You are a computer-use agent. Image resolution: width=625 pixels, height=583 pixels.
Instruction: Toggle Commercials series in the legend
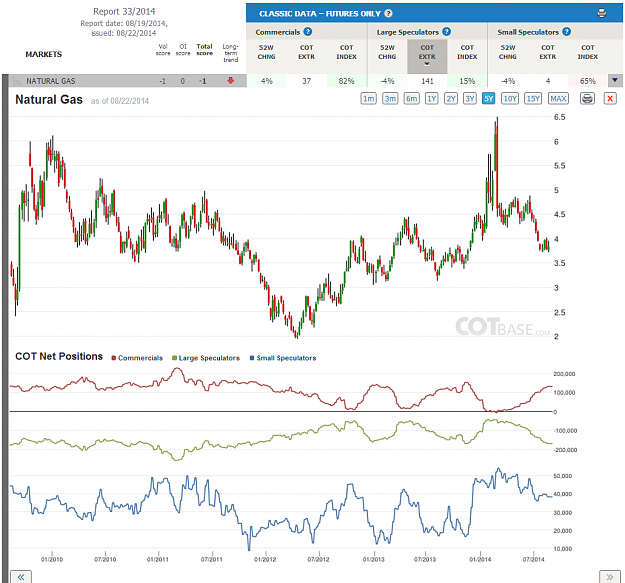pos(137,358)
